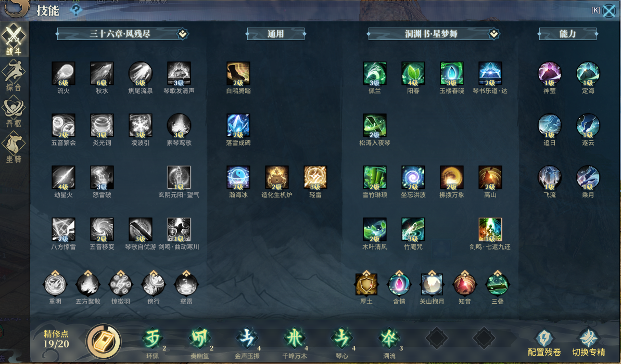
Task: Click the 配置残卷 button
Action: pyautogui.click(x=544, y=343)
